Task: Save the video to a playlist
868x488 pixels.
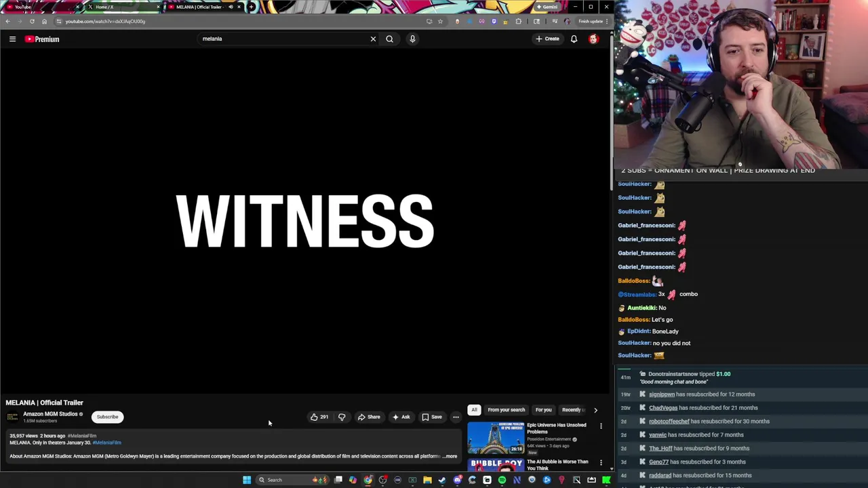Action: point(432,417)
